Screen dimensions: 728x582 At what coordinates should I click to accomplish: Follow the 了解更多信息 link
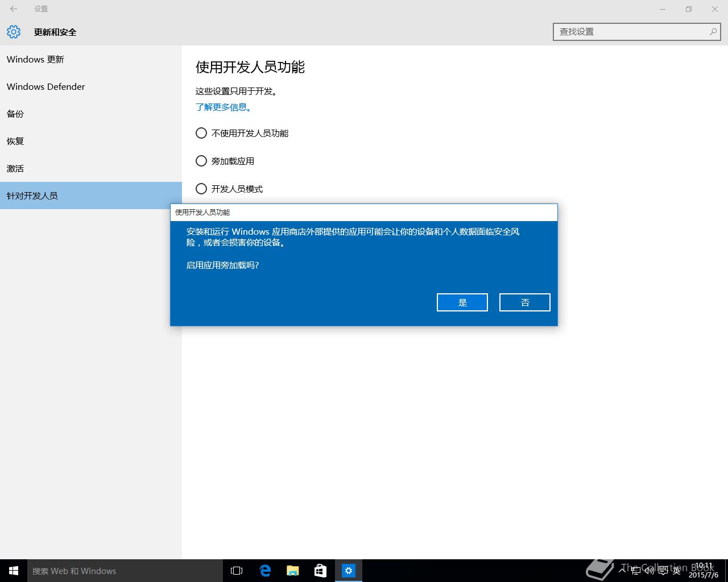tap(224, 107)
